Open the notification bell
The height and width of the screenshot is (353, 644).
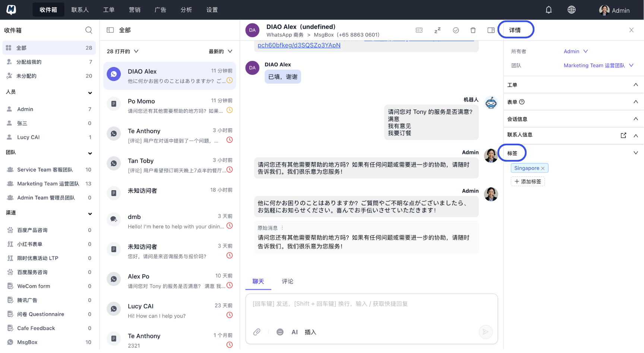coord(549,10)
